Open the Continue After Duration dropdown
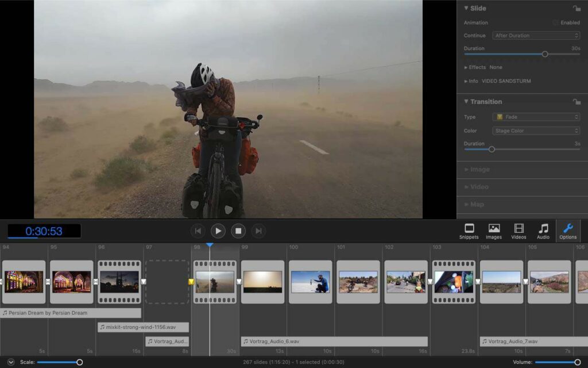588x368 pixels. 536,35
